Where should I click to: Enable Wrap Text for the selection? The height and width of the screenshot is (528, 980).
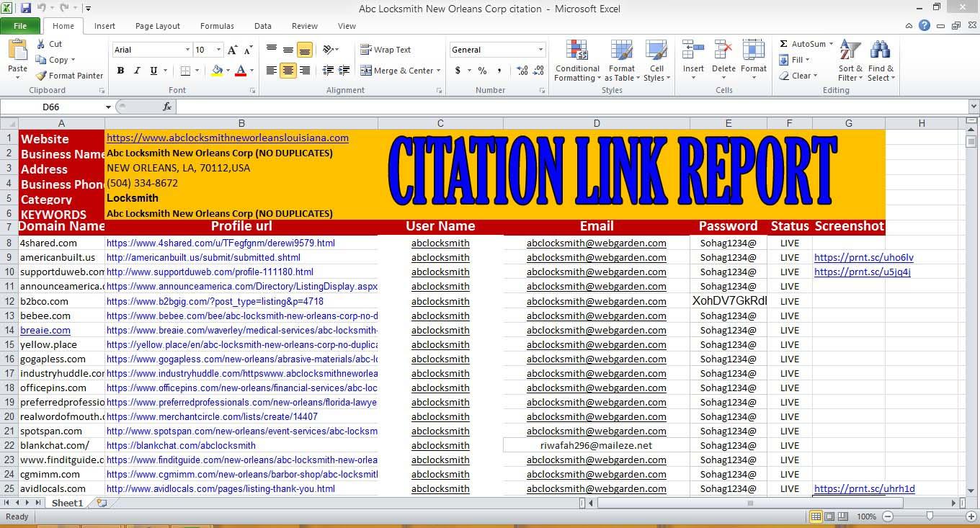[x=386, y=49]
